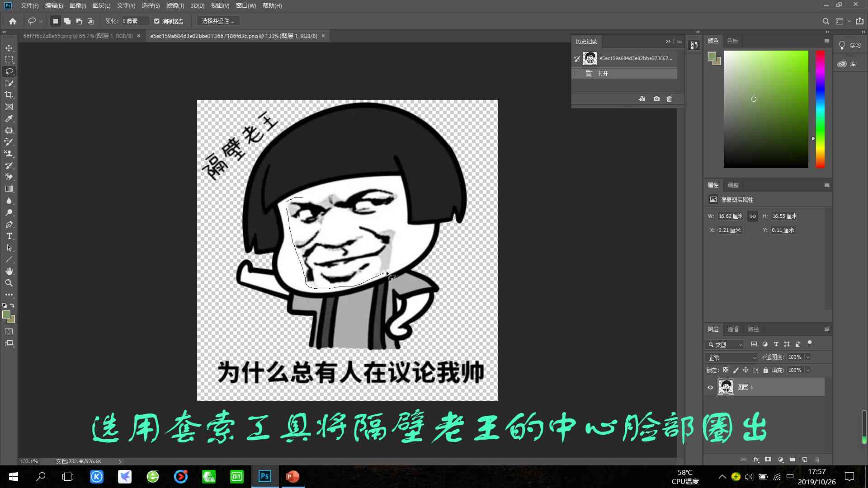Image resolution: width=868 pixels, height=488 pixels.
Task: Select the Clone Stamp tool
Action: click(x=9, y=154)
